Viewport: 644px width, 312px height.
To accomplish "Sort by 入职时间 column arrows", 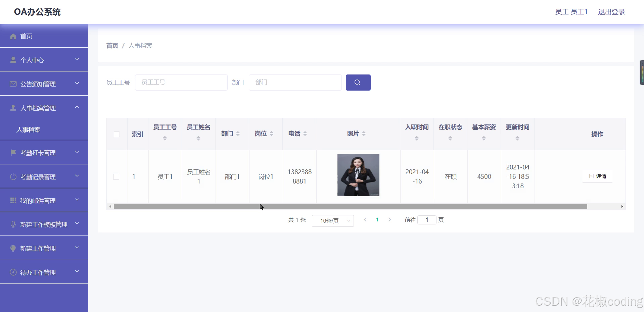I will 417,138.
